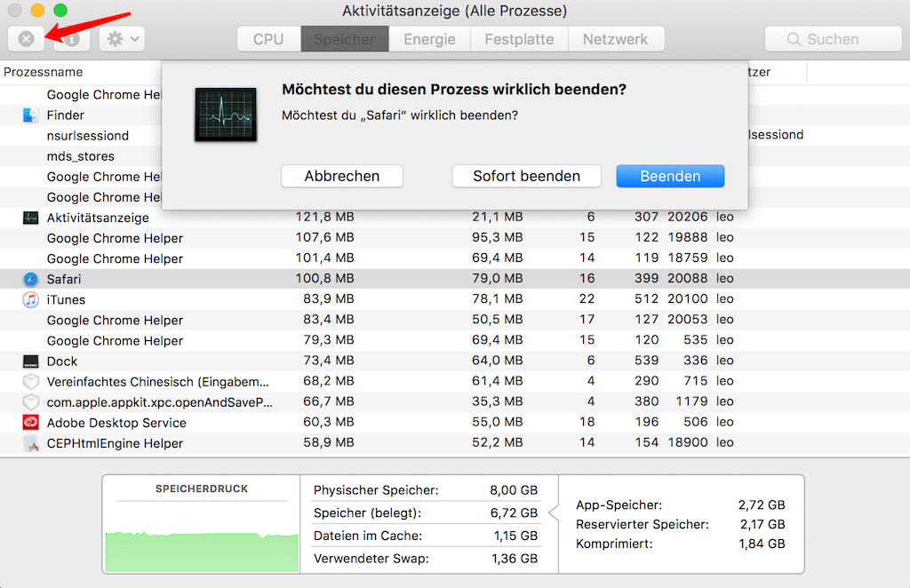910x588 pixels.
Task: Click the iTunes music note icon
Action: (31, 299)
